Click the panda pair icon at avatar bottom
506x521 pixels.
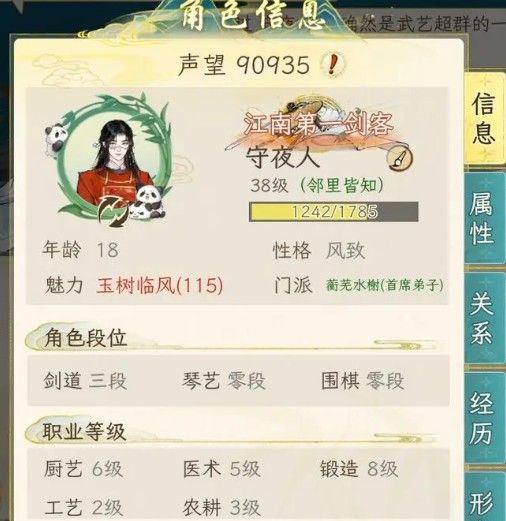pos(147,203)
